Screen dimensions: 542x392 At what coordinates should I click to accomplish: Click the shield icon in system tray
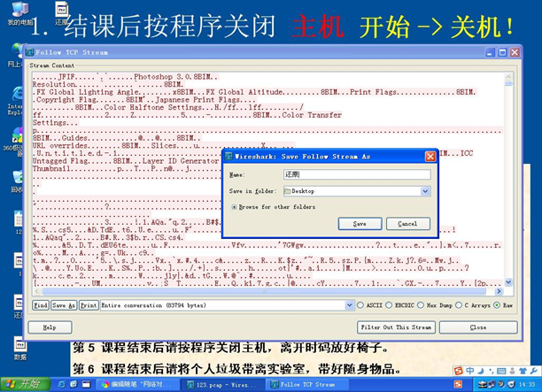[512, 384]
